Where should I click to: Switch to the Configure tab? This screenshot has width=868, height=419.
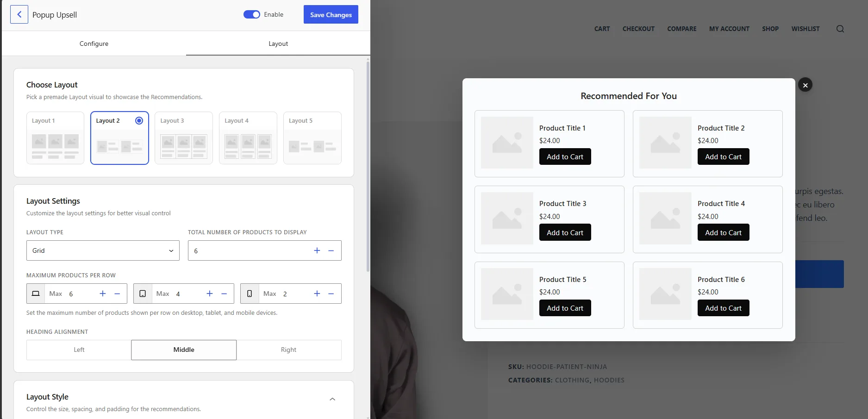point(94,44)
